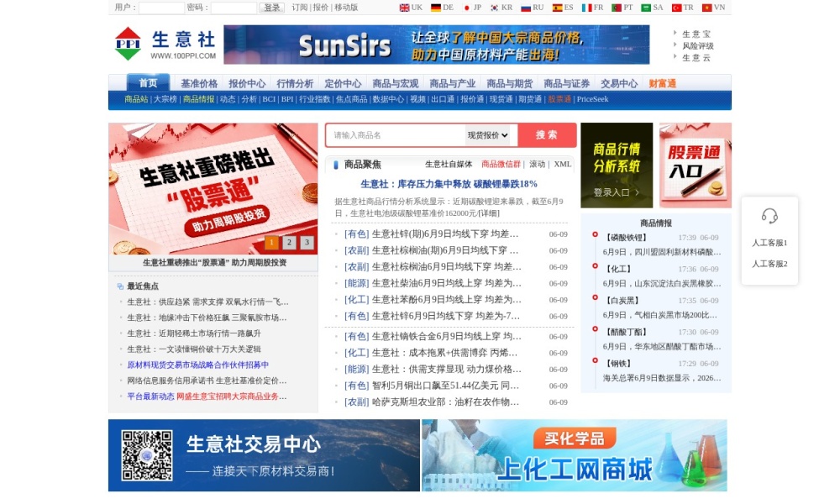Switch to the TR Turkish flag link

coord(682,8)
